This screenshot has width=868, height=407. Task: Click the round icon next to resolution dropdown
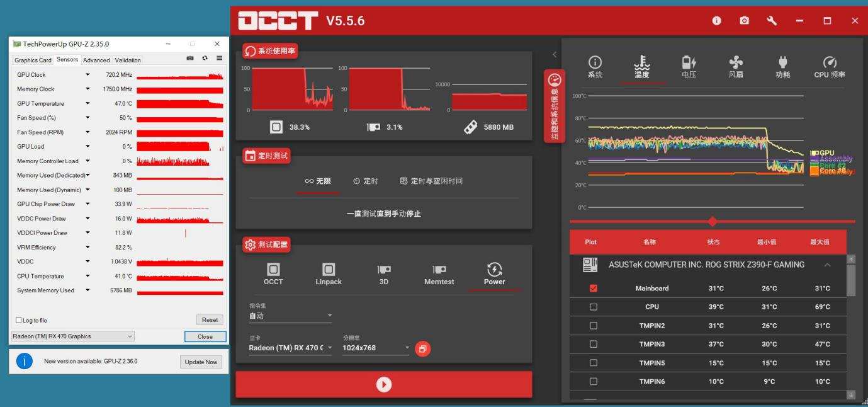(x=423, y=348)
